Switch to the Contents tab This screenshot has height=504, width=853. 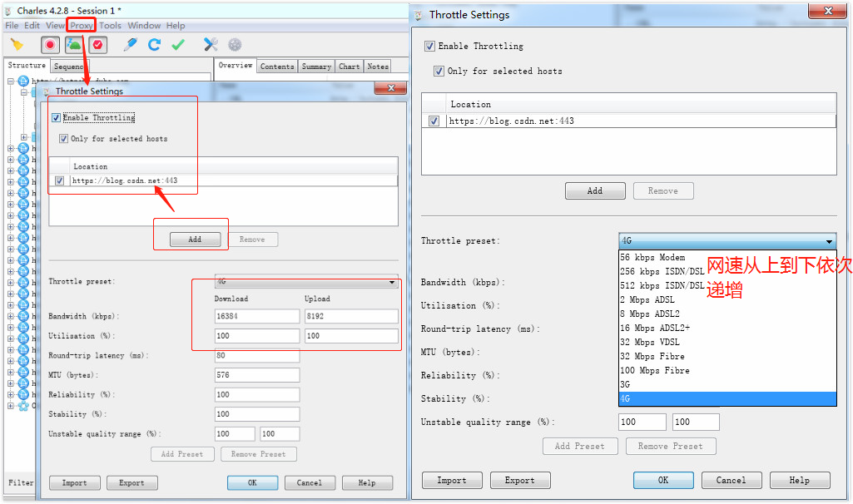point(277,67)
